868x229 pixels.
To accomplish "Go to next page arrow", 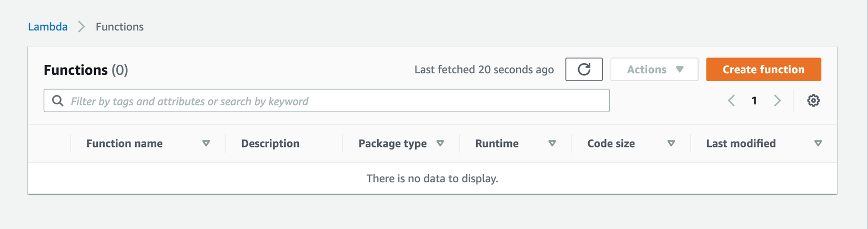I will pyautogui.click(x=778, y=101).
